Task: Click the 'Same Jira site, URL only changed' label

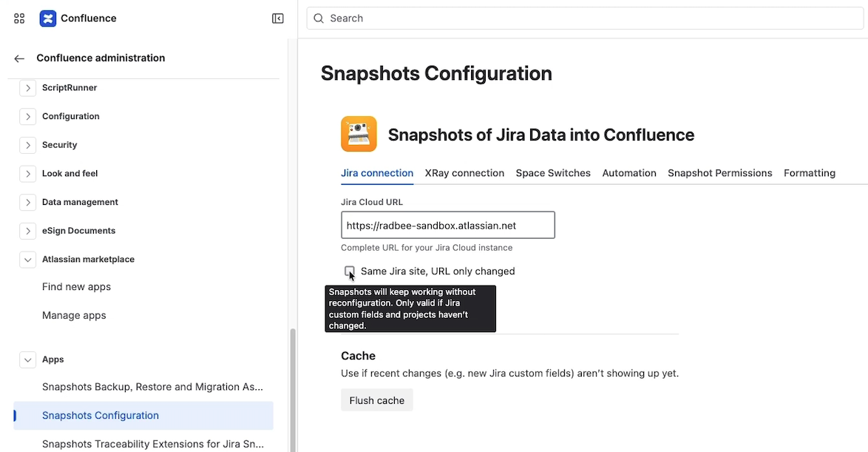Action: [438, 271]
